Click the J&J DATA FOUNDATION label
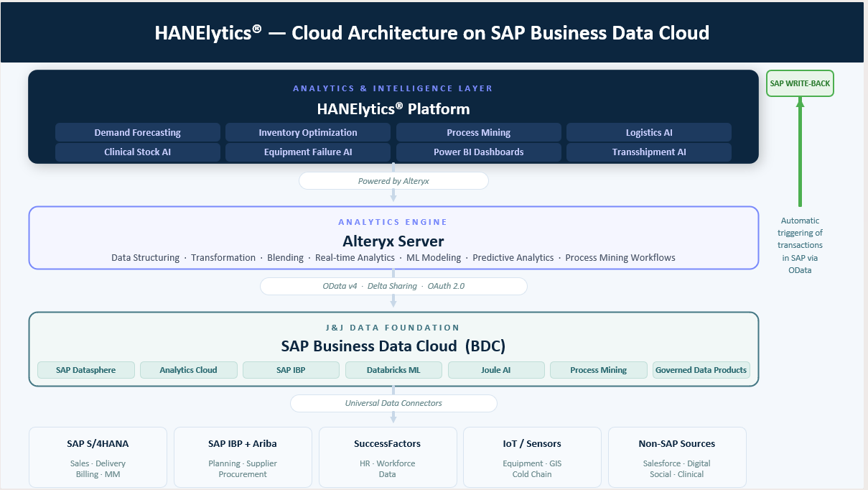868x490 pixels. (x=393, y=328)
